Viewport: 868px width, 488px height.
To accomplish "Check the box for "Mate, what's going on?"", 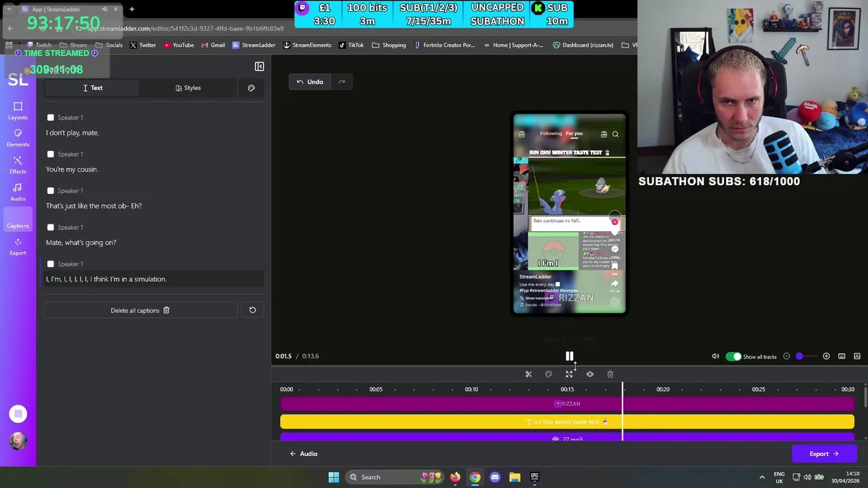I will coord(50,228).
